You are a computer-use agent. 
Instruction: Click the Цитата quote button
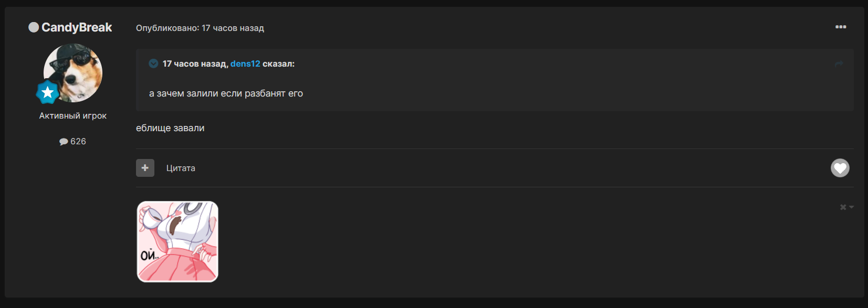181,168
